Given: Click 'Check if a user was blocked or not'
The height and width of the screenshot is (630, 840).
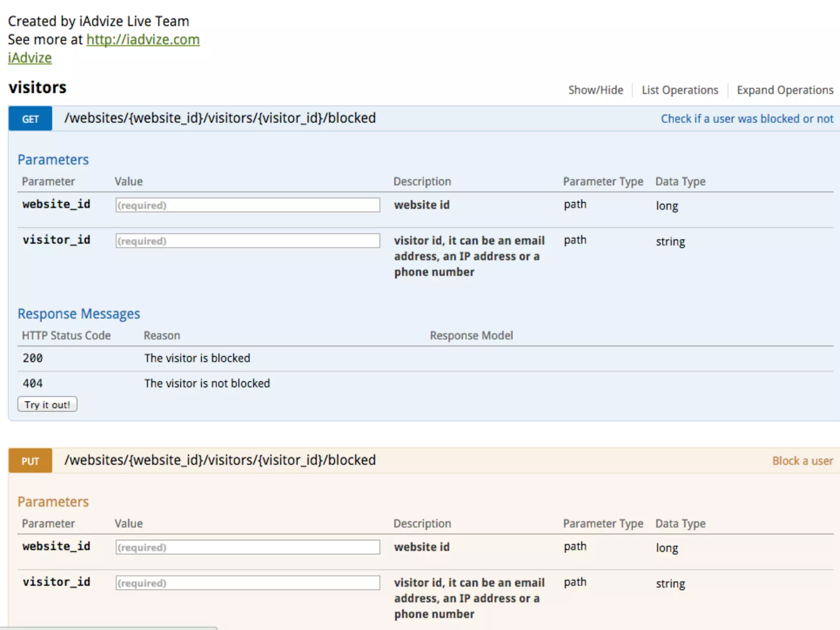Looking at the screenshot, I should coord(746,119).
